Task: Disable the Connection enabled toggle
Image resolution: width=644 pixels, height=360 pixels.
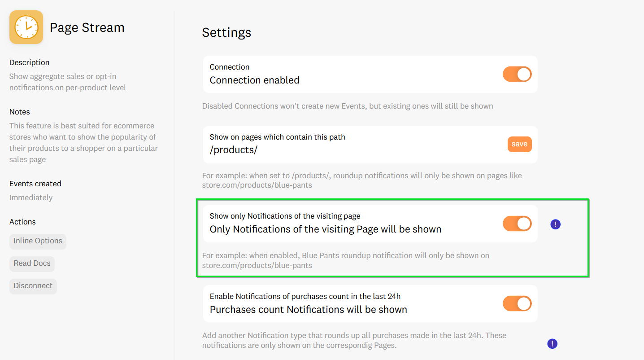Action: coord(517,75)
